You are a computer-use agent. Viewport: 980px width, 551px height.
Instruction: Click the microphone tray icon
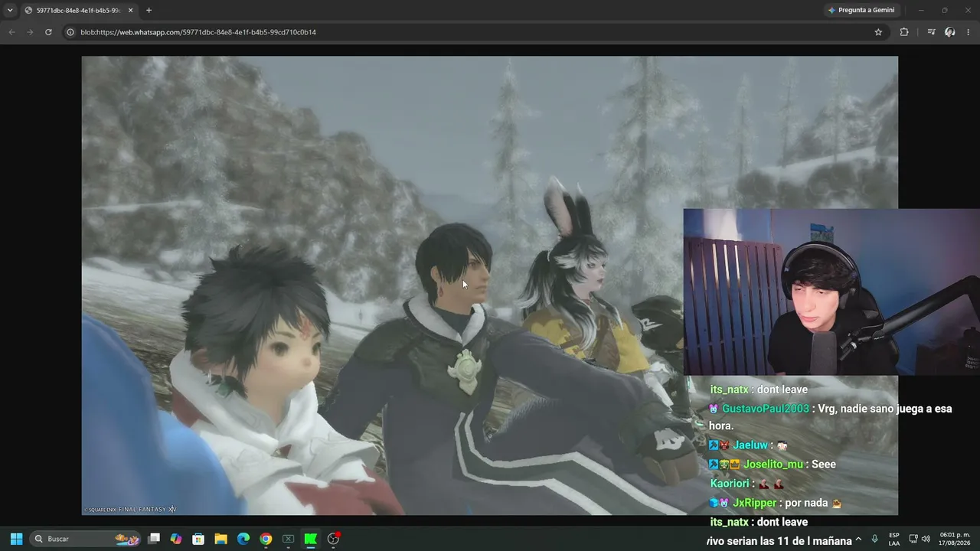click(874, 539)
